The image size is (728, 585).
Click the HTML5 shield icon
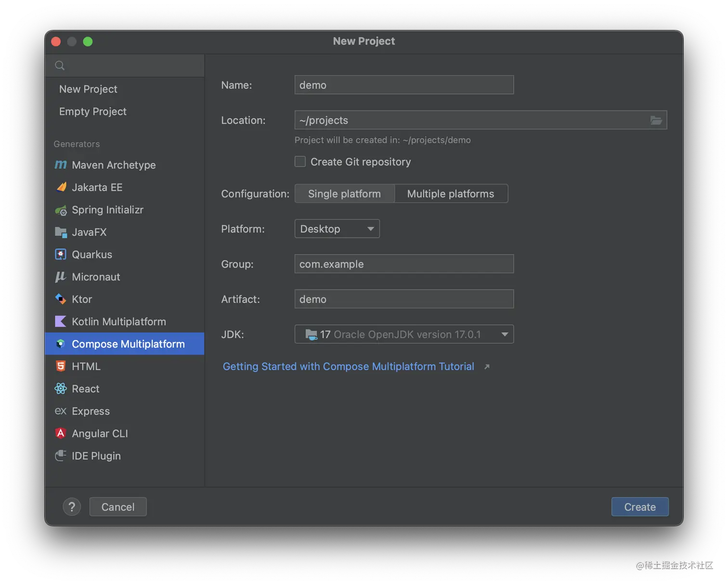(61, 366)
